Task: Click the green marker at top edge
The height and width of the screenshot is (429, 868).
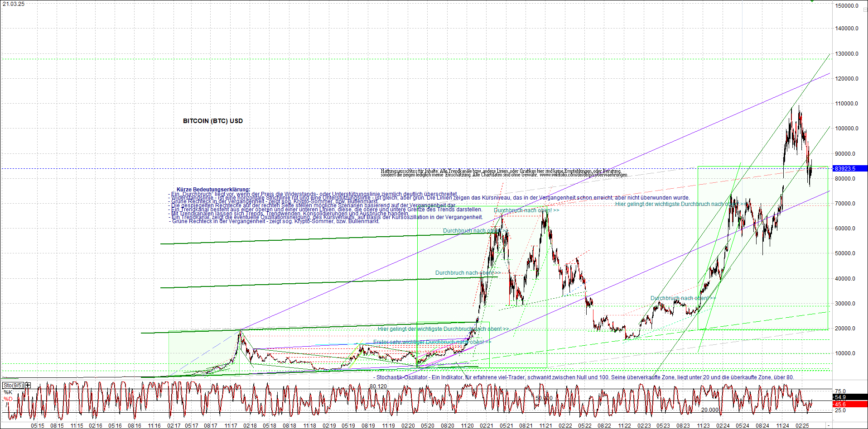Action: [x=812, y=1]
